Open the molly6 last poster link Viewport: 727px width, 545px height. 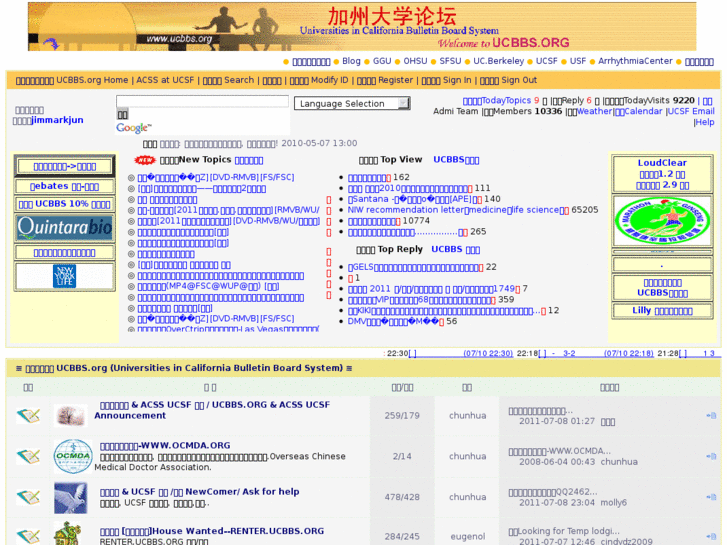[x=613, y=503]
